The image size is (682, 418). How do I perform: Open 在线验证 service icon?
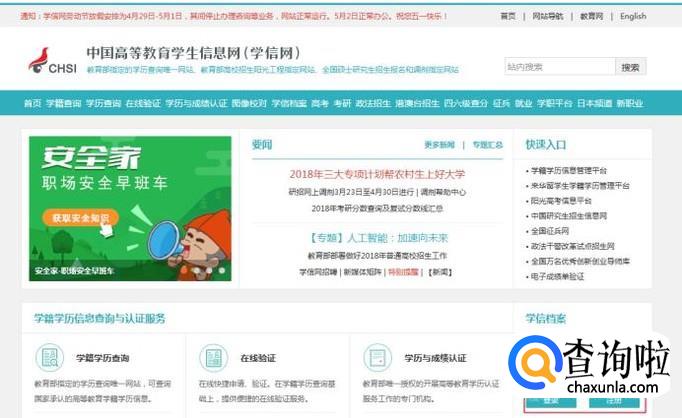[x=214, y=358]
